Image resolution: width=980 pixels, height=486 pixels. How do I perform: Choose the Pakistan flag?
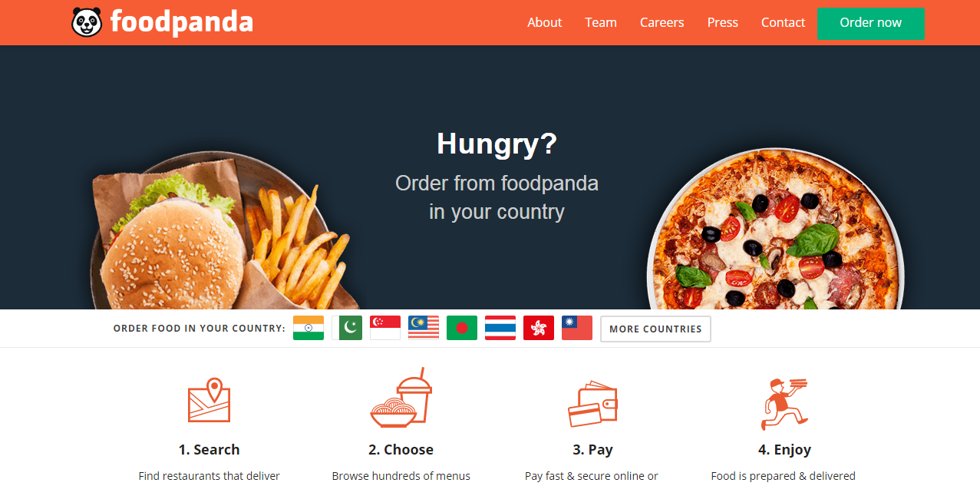347,328
